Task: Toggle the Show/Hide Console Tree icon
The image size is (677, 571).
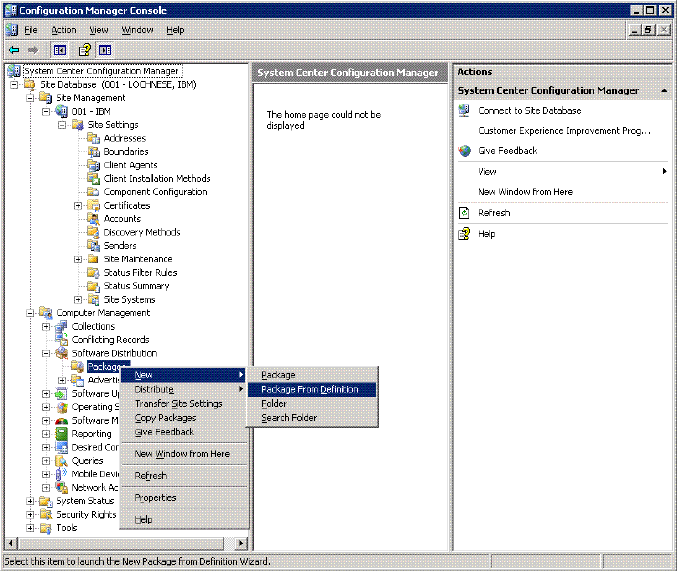Action: click(x=60, y=50)
